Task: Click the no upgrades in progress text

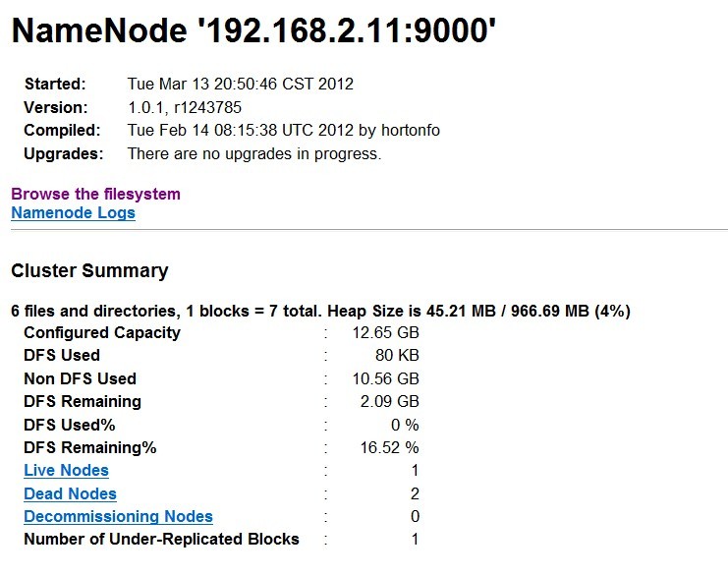Action: click(253, 153)
